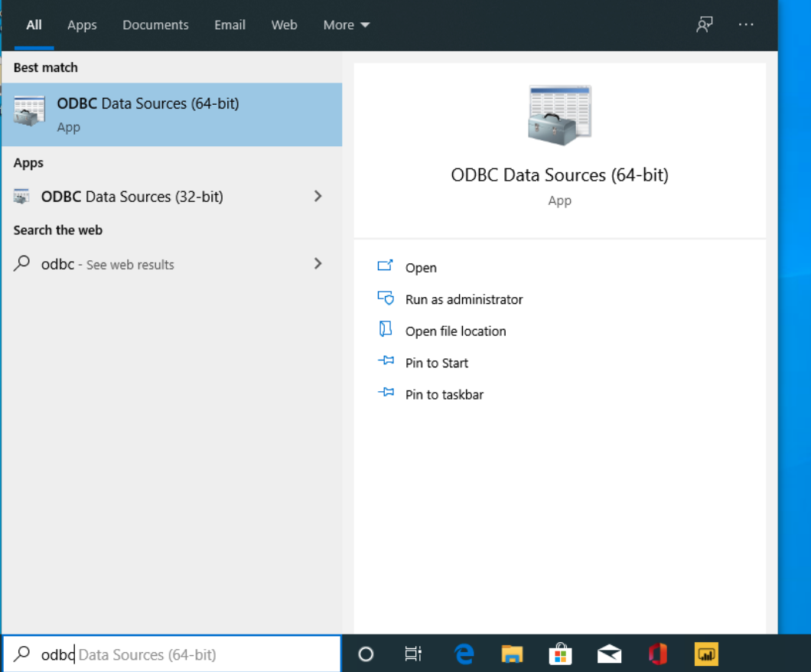Screen dimensions: 811x672
Task: Switch to the Web search tab
Action: 284,24
